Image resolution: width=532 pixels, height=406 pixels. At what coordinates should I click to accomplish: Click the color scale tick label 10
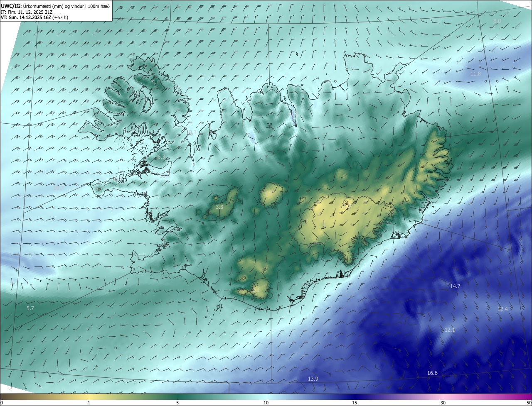tap(266, 403)
